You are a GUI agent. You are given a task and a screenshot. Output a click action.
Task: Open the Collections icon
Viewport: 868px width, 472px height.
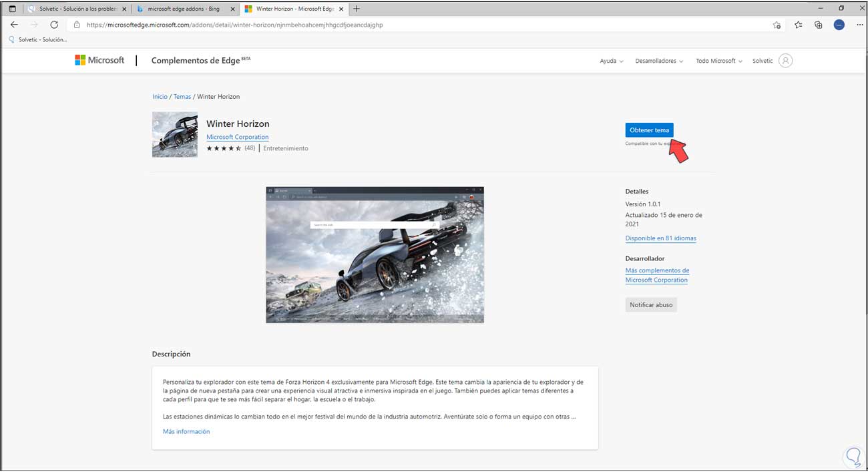tap(819, 25)
